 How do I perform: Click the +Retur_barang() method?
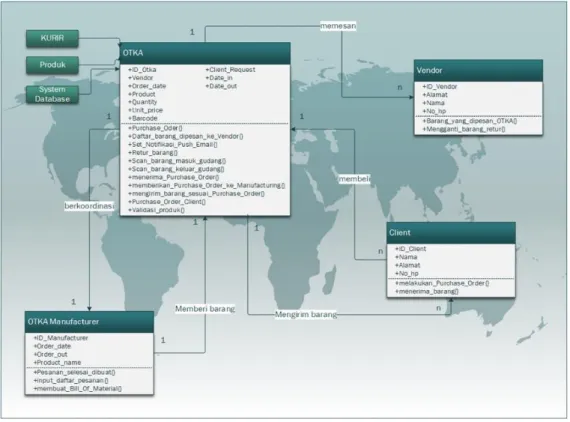(x=153, y=153)
